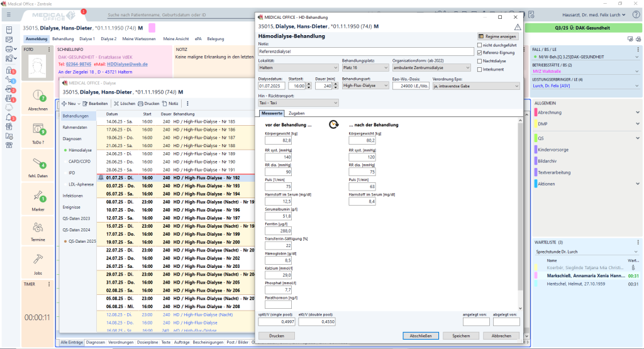Switch to Messwerte tab
Screen dimensions: 644x349
pyautogui.click(x=272, y=113)
